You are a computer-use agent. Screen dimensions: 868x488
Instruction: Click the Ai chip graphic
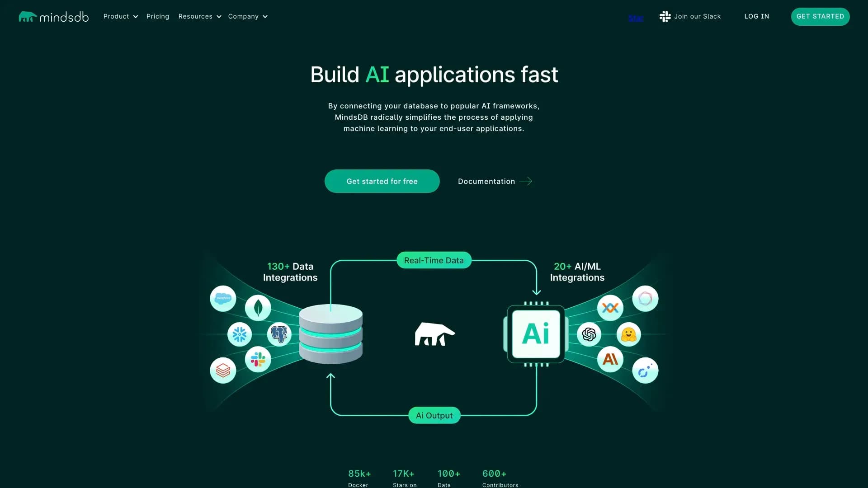536,334
